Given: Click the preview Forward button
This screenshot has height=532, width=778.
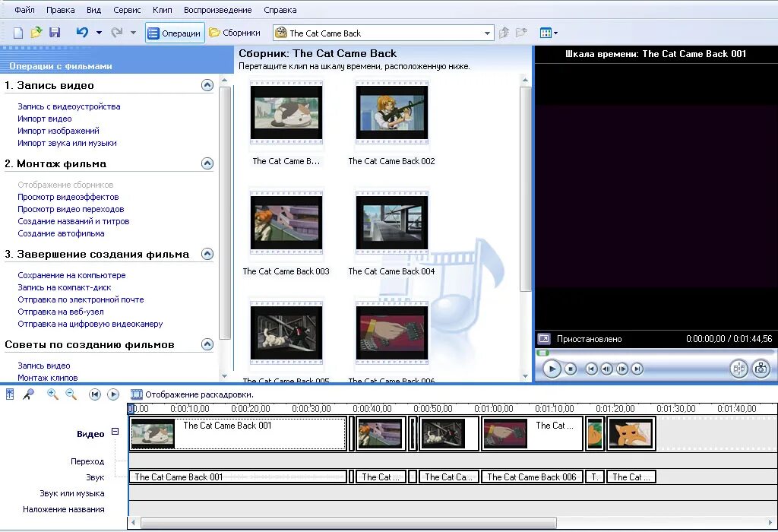Looking at the screenshot, I should [x=637, y=369].
